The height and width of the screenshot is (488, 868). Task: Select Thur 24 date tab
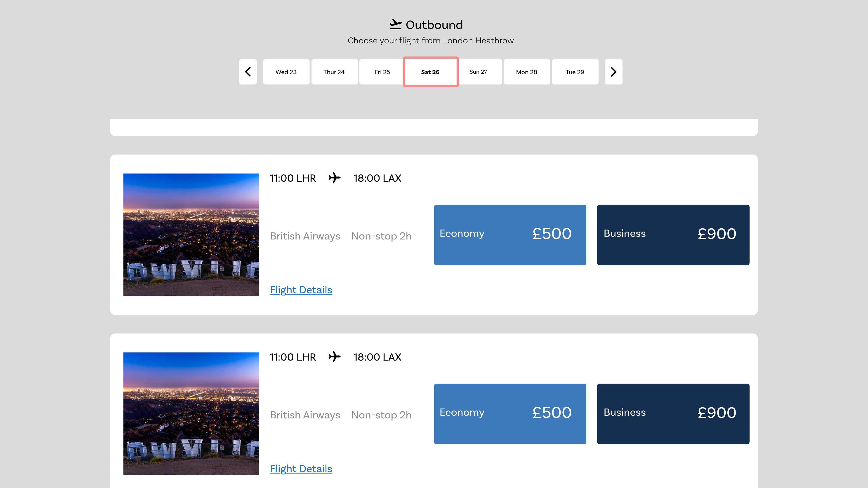click(334, 72)
